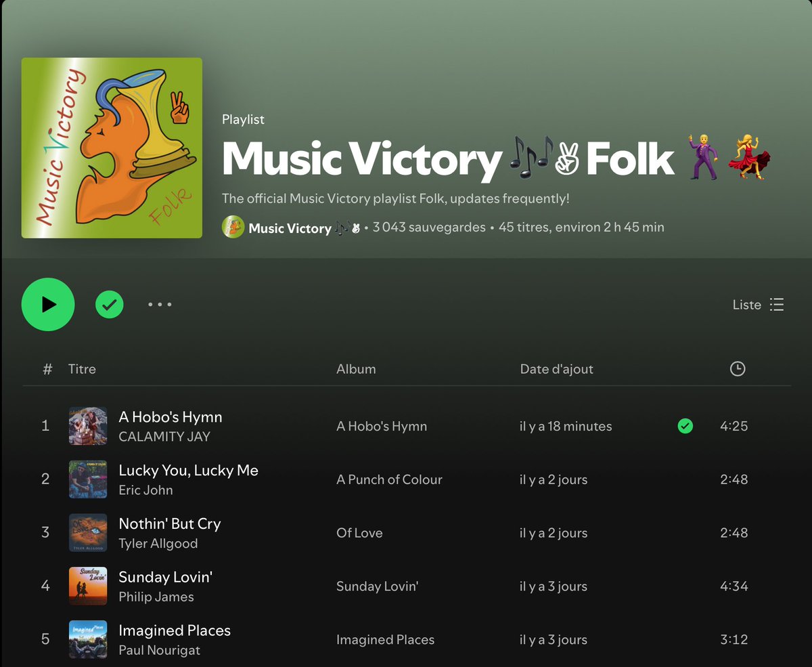
Task: Click the 3 043 sauvegardes count
Action: point(429,228)
